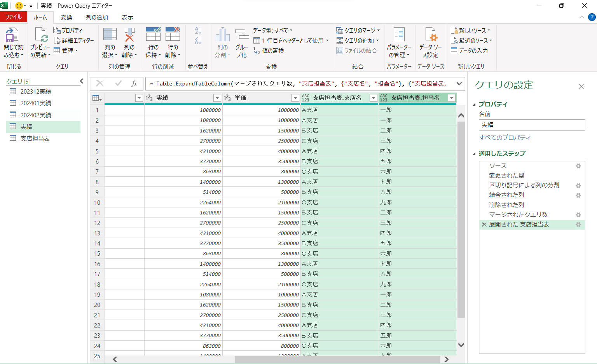597x364 pixels.
Task: Click the Remove Rows (行の削除) icon
Action: [173, 34]
